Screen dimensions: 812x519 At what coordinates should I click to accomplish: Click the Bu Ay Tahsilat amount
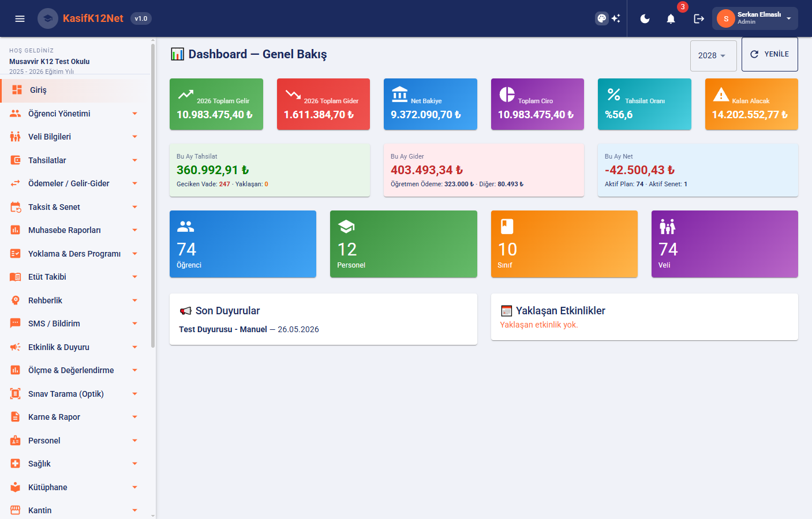point(213,170)
